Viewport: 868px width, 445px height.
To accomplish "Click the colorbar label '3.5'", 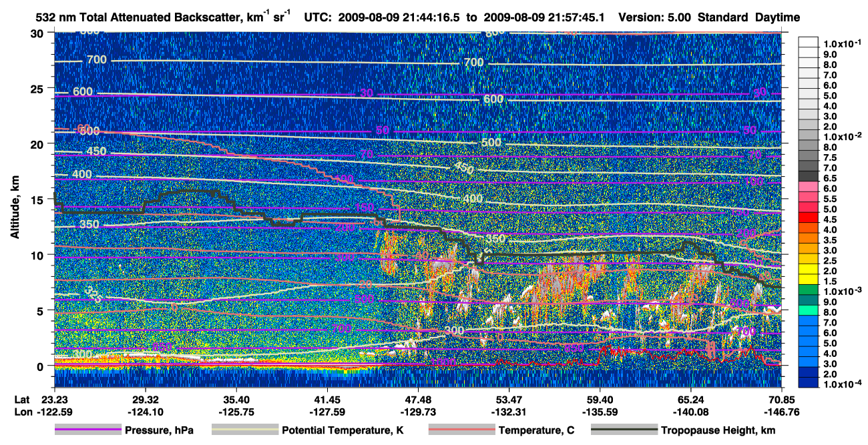I will pyautogui.click(x=830, y=240).
